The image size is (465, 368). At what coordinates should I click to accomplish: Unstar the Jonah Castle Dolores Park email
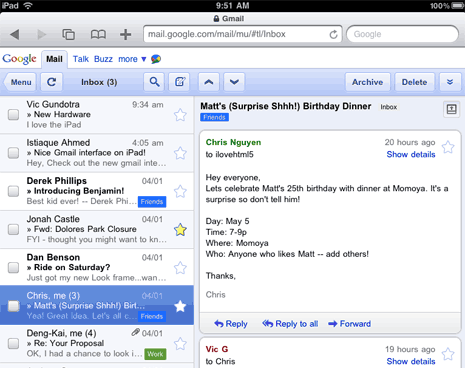(180, 230)
